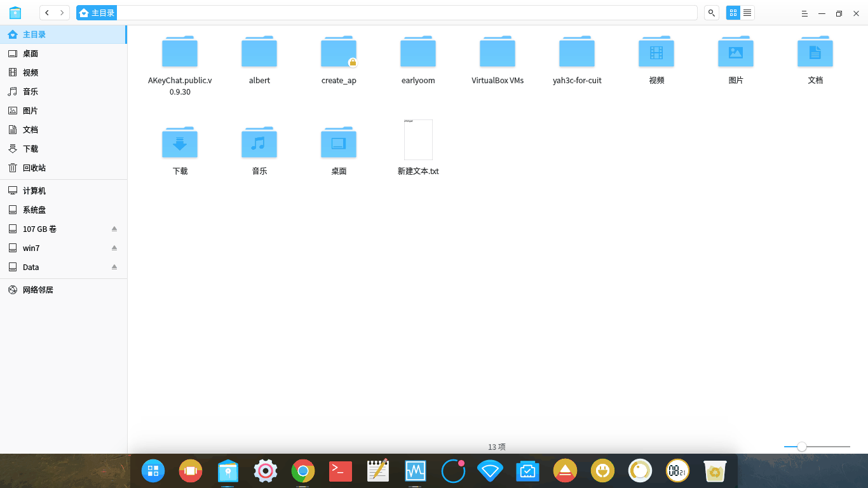
Task: Launch the terminal from the dock
Action: coord(341,471)
